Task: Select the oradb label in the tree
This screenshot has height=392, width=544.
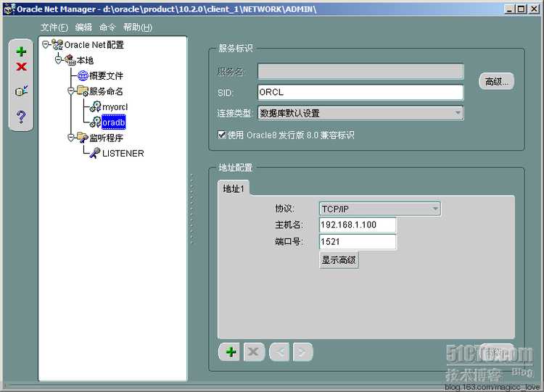Action: 113,122
